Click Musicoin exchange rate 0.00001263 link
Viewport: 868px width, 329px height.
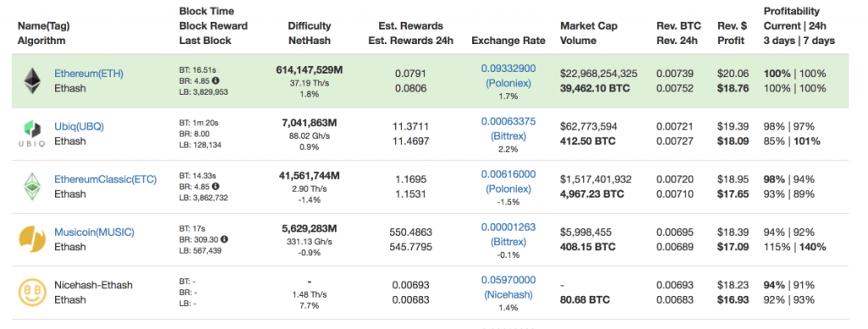509,234
